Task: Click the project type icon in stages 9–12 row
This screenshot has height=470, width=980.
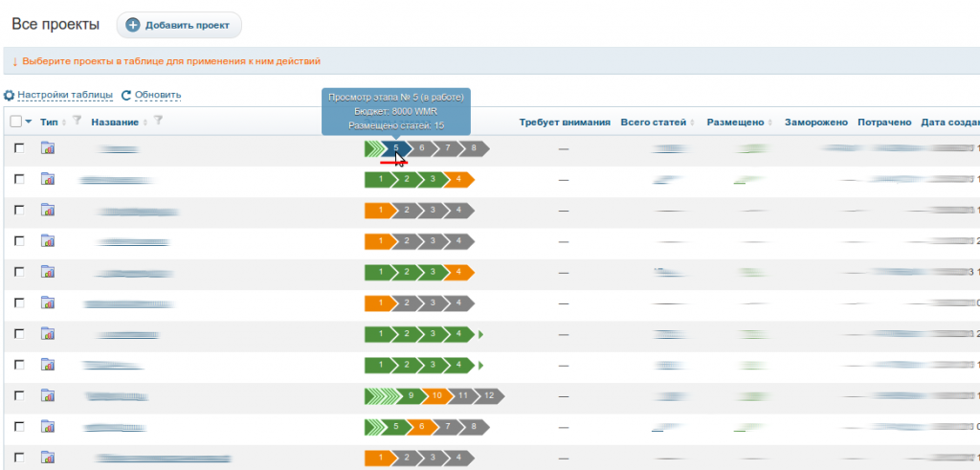Action: click(x=48, y=395)
